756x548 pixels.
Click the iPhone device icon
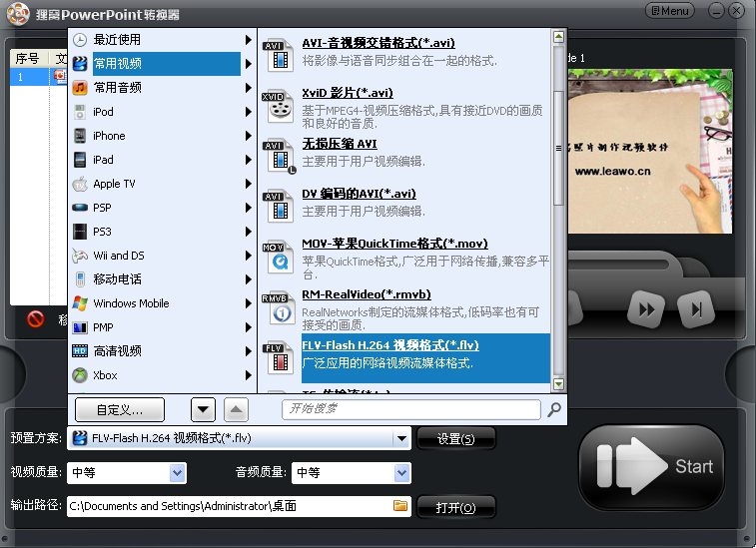(80, 136)
